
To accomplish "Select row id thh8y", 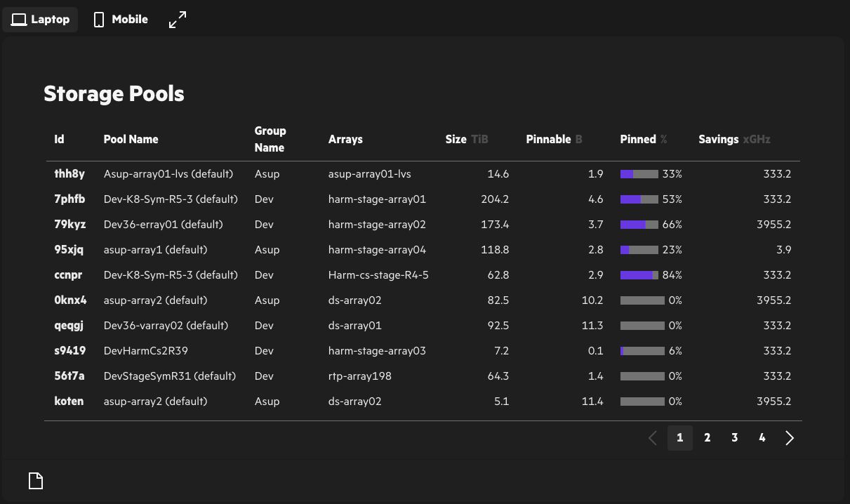I will [69, 173].
